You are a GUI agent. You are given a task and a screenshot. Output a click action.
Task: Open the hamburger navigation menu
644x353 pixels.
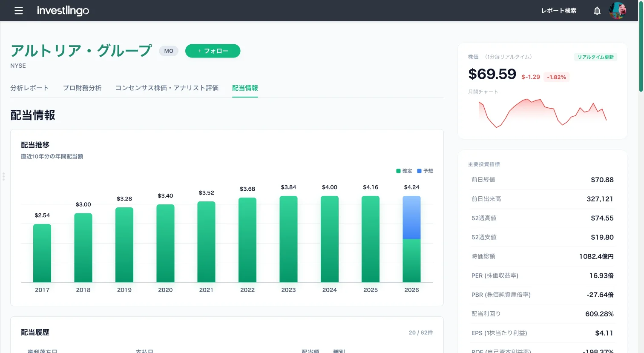[x=19, y=11]
